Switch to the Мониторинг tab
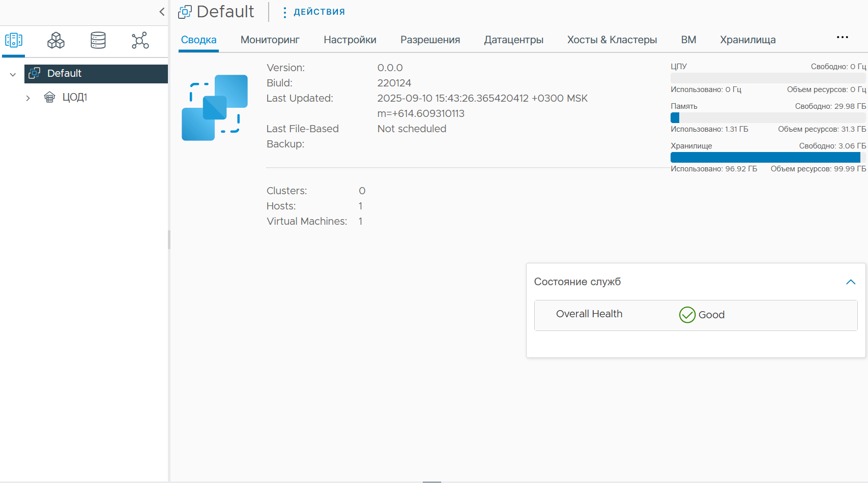The width and height of the screenshot is (868, 483). 270,40
